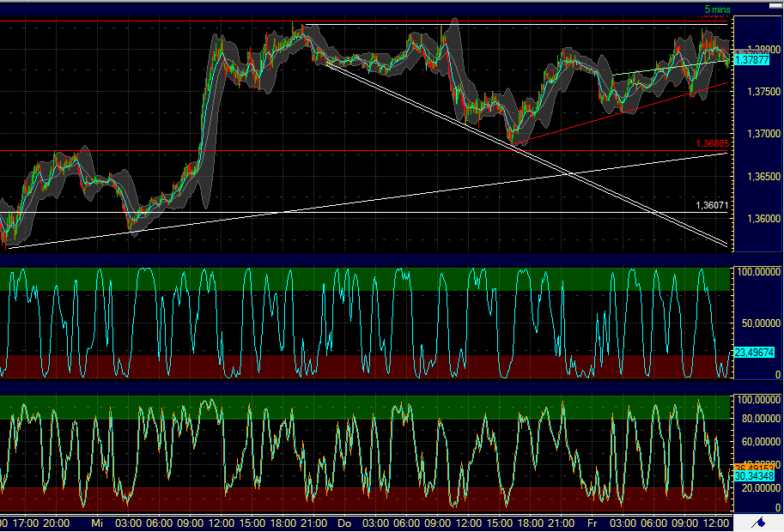
Task: Click the 100,00000 scale label of stochastic panel
Action: pos(759,273)
